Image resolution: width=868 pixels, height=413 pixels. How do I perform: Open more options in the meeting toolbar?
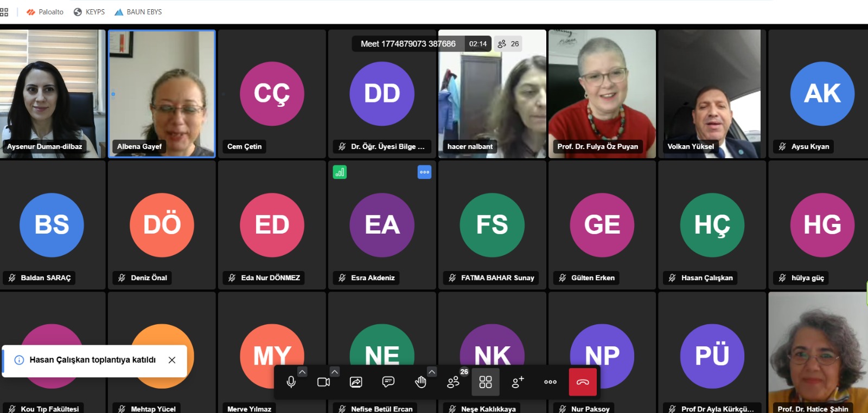pyautogui.click(x=550, y=382)
